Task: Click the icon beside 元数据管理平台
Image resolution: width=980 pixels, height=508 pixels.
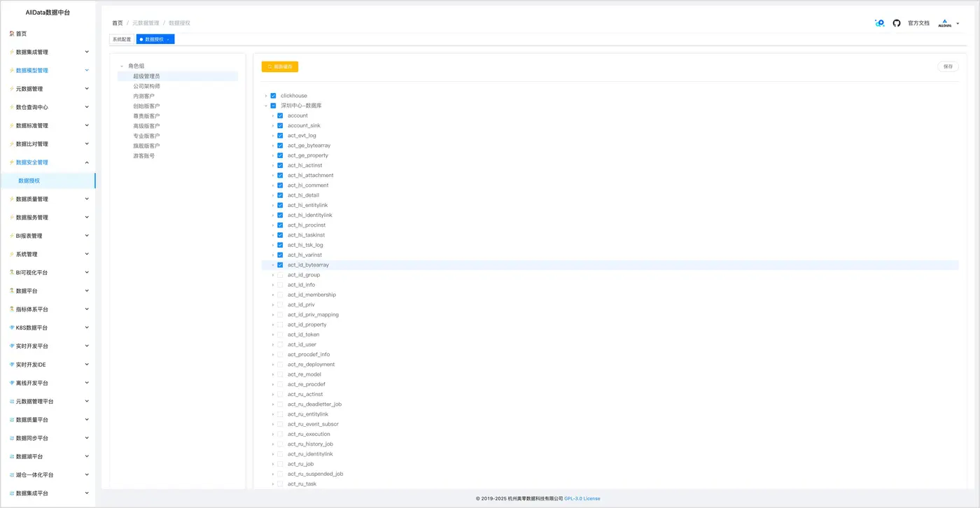Action: (x=11, y=402)
